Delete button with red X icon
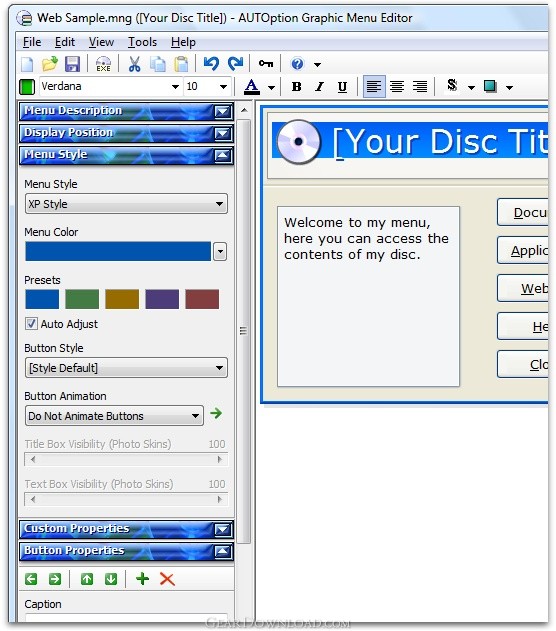Screen dimensions: 556x631 pos(167,579)
